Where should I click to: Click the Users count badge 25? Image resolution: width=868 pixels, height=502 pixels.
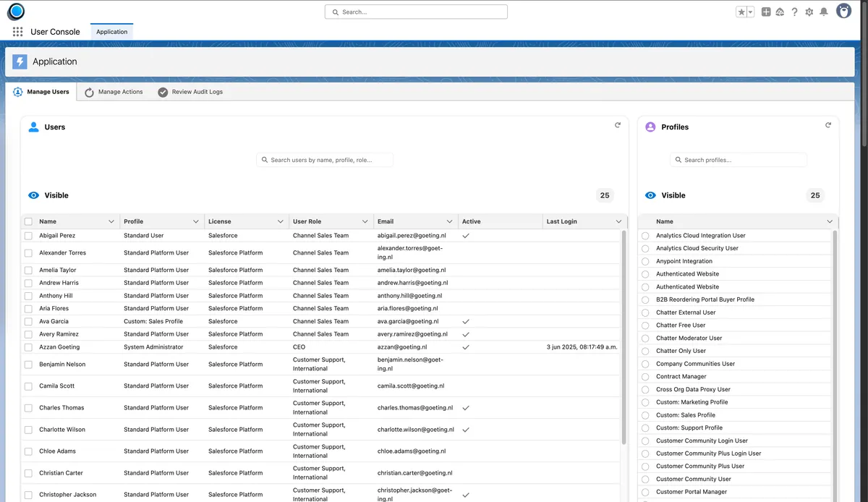(605, 195)
